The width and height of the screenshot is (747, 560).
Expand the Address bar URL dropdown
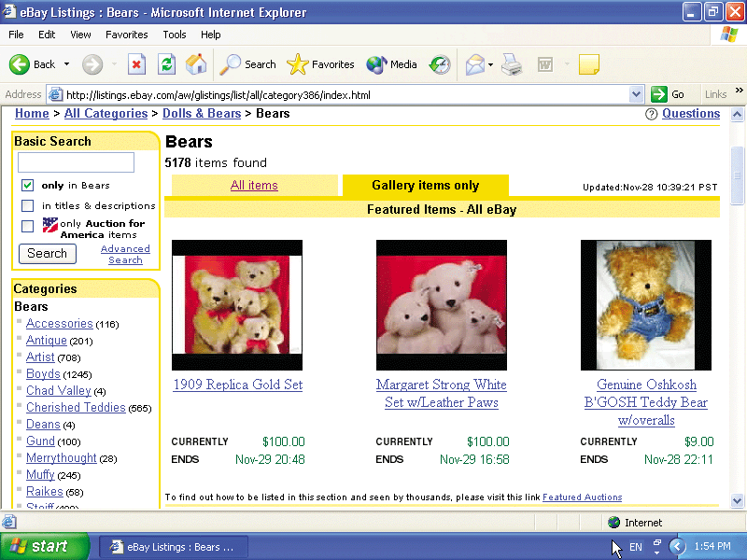(636, 94)
